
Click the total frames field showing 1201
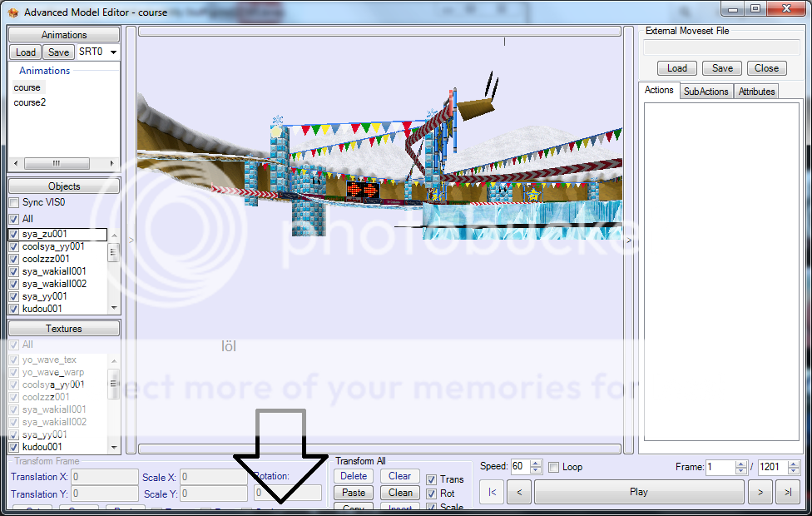coord(773,467)
